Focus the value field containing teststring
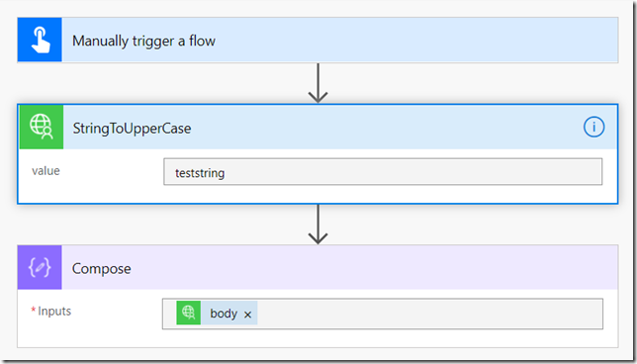 coord(383,172)
